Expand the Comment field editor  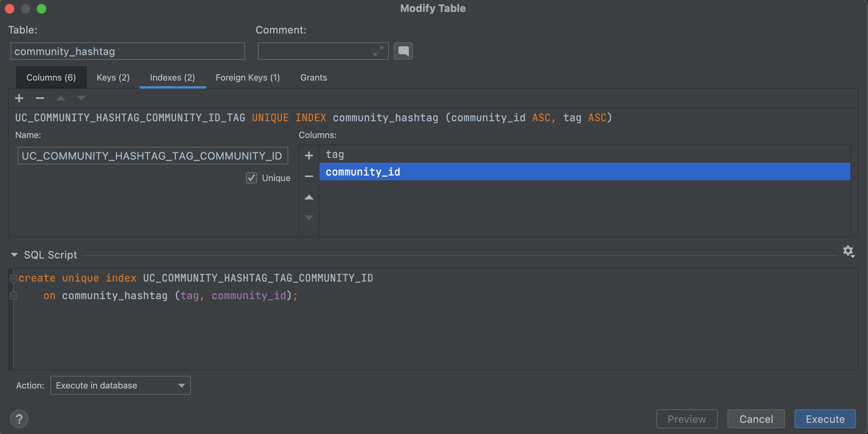378,51
